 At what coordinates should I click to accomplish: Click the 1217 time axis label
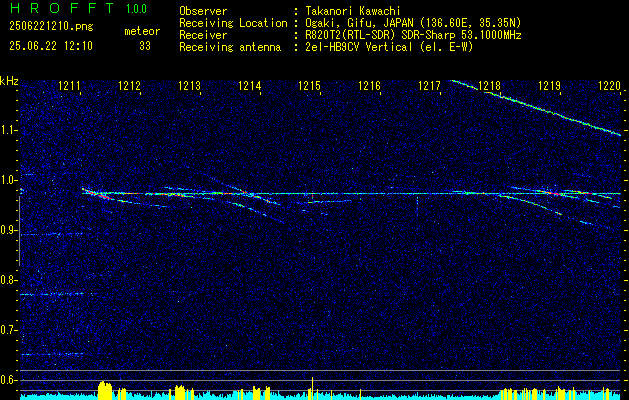coord(429,85)
